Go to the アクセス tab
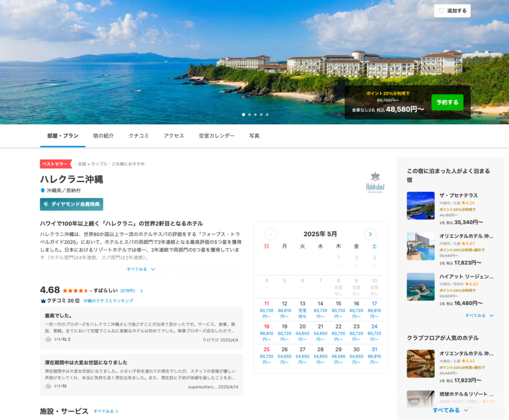Viewport: 509px width, 420px height. coord(173,136)
